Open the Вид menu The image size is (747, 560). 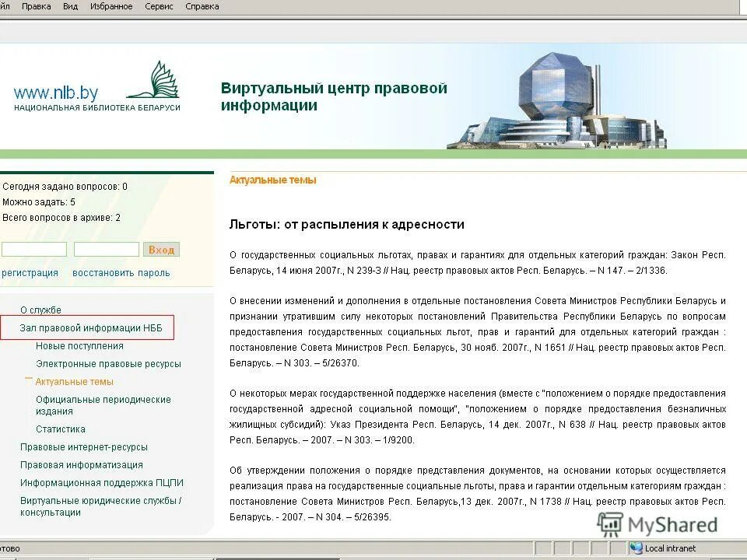click(x=70, y=7)
